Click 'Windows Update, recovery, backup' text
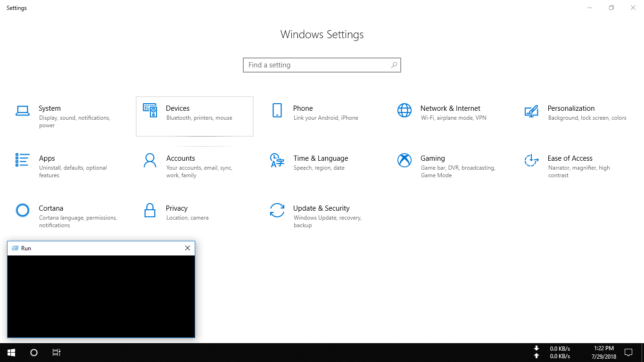 pyautogui.click(x=327, y=222)
